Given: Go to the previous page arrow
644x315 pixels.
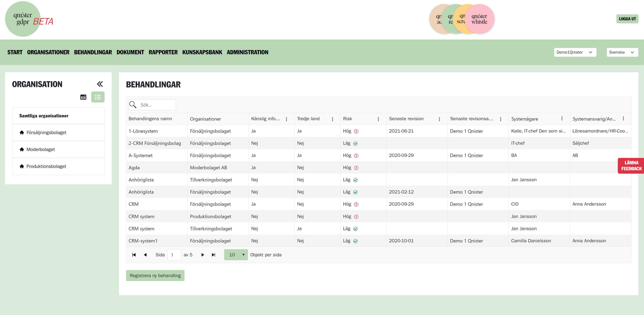Looking at the screenshot, I should [145, 255].
